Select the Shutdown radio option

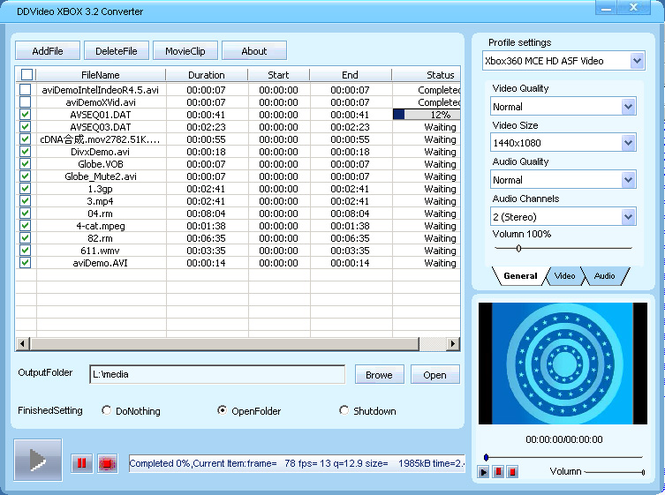(x=344, y=410)
